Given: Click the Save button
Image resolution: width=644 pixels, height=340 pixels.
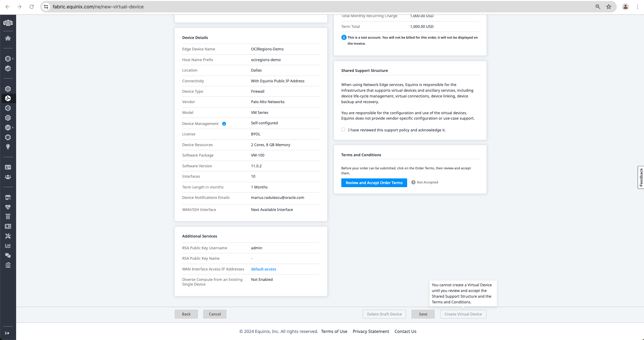Looking at the screenshot, I should pyautogui.click(x=423, y=314).
